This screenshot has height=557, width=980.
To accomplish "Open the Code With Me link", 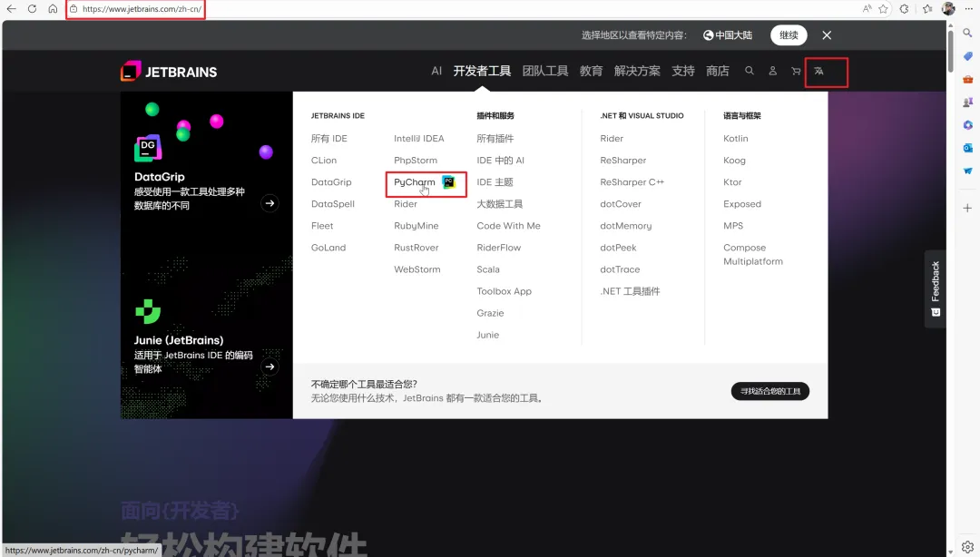I will (509, 226).
